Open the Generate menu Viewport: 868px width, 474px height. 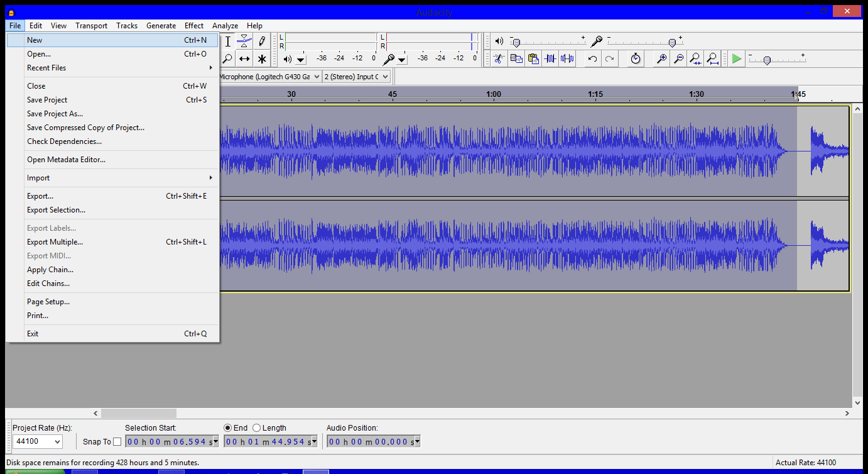(161, 26)
